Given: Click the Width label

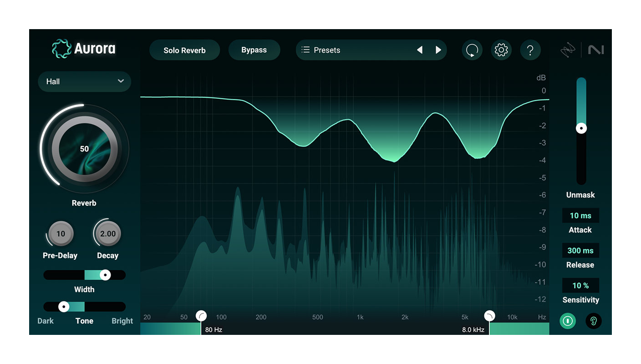Looking at the screenshot, I should point(84,289).
